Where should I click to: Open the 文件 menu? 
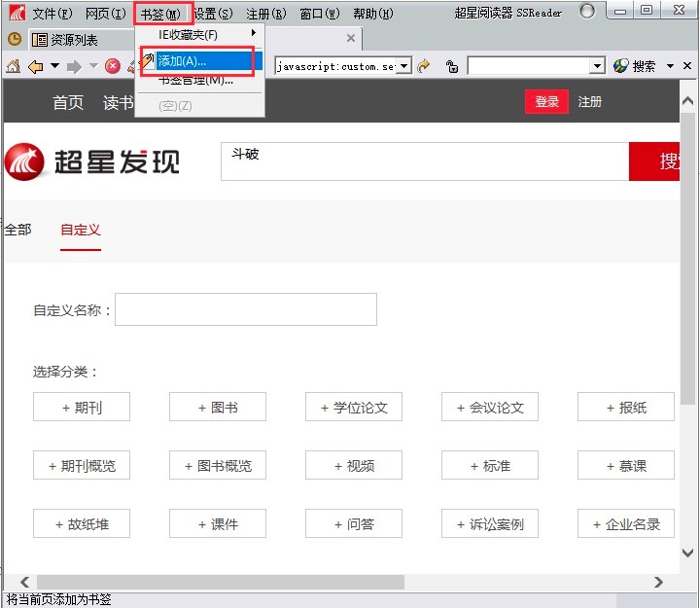[x=52, y=14]
